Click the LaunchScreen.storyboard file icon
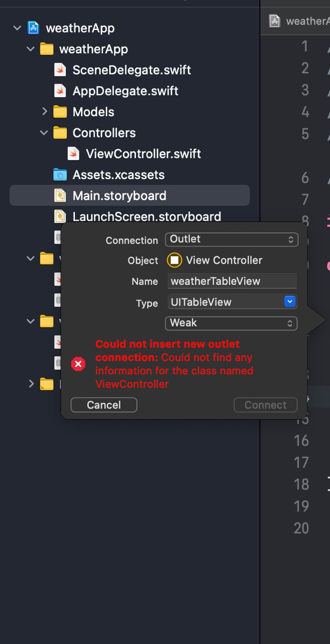Image resolution: width=330 pixels, height=644 pixels. click(x=60, y=217)
